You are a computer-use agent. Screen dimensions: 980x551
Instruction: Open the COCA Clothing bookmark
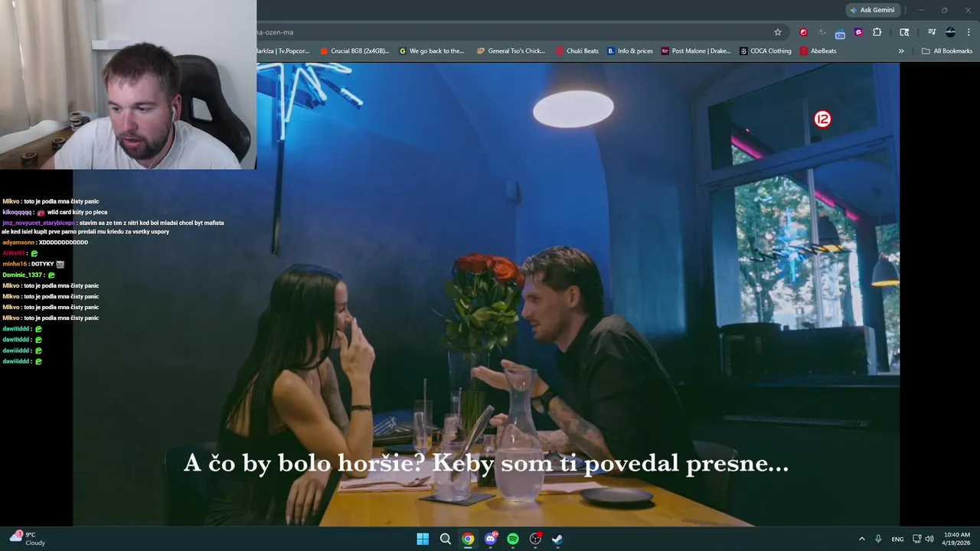pyautogui.click(x=766, y=51)
